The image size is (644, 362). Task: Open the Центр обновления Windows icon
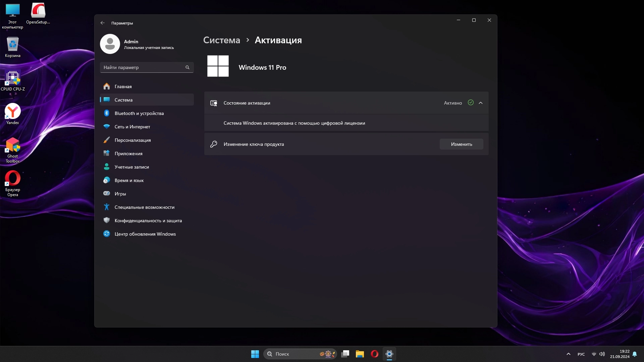107,234
